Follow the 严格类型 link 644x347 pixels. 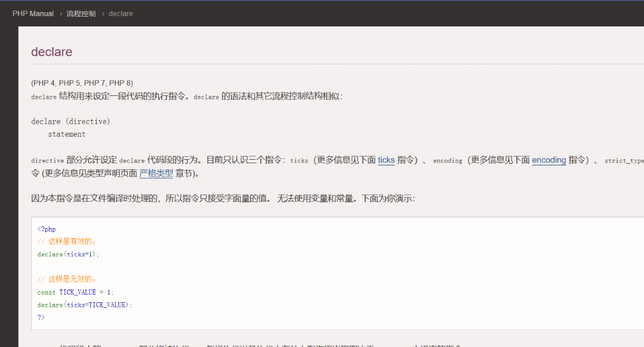pos(156,173)
